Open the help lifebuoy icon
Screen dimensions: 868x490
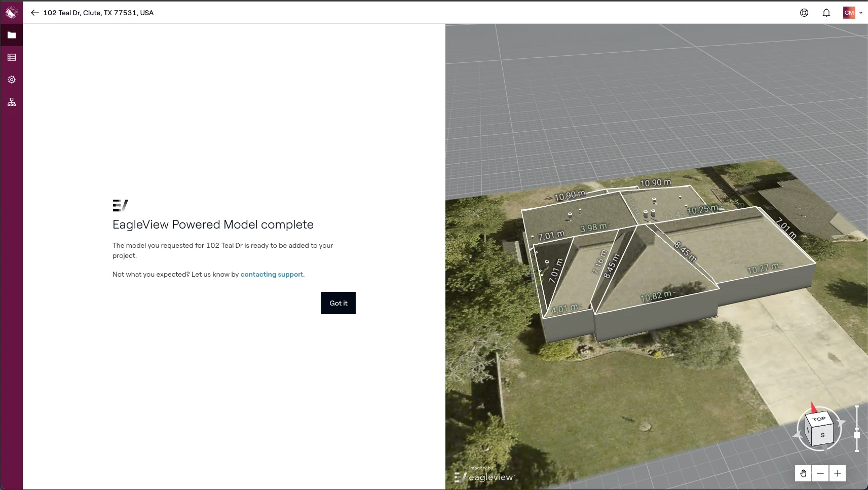[x=804, y=13]
